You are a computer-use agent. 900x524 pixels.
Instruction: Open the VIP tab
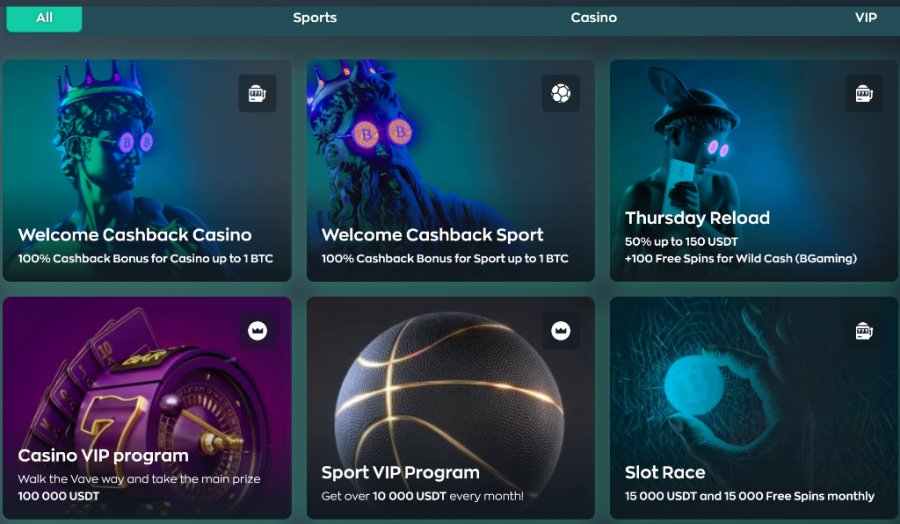866,18
